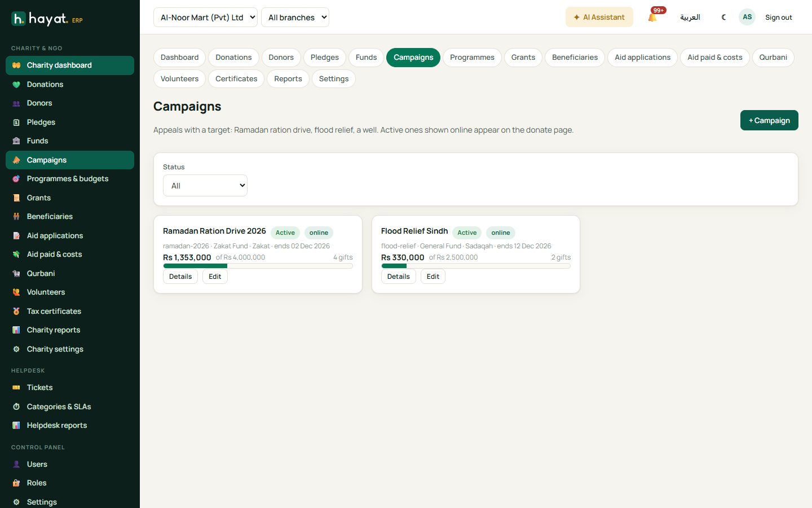The height and width of the screenshot is (508, 812).
Task: Click the Beneficiaries sidebar icon
Action: (x=16, y=217)
